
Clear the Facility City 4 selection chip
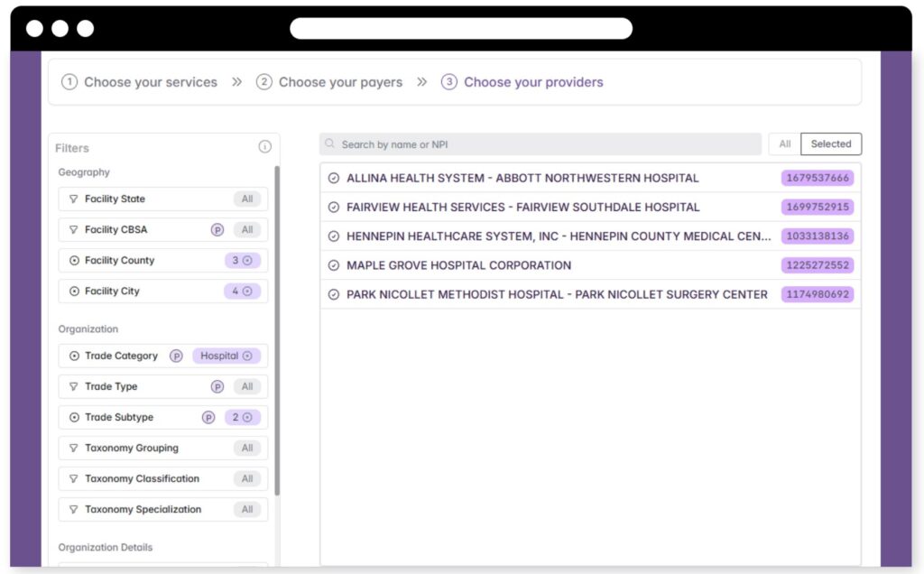[x=247, y=292]
